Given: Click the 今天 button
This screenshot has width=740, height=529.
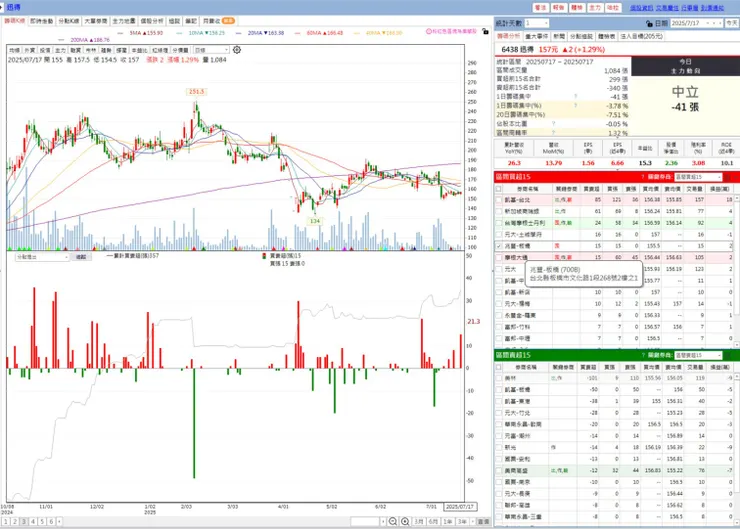Looking at the screenshot, I should tap(732, 23).
